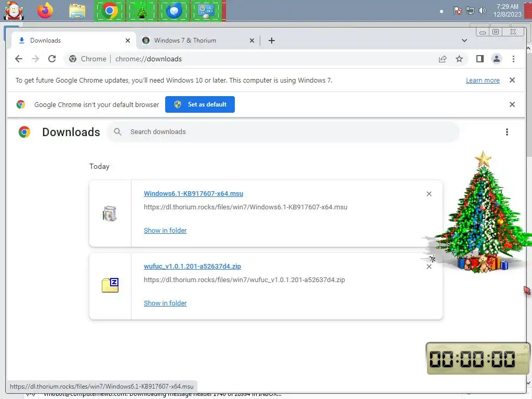The height and width of the screenshot is (399, 532).
Task: Open the wufuc_v1.0.1.201-a52637d4.zip file link
Action: [x=192, y=267]
